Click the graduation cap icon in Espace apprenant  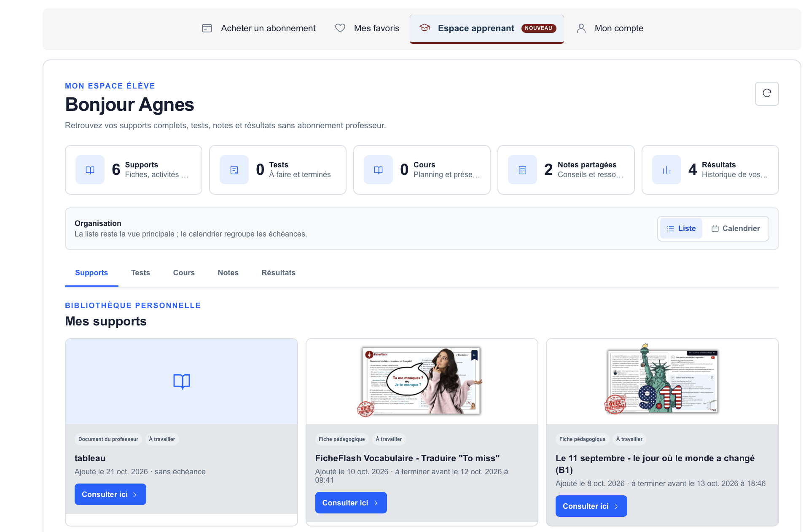[424, 28]
